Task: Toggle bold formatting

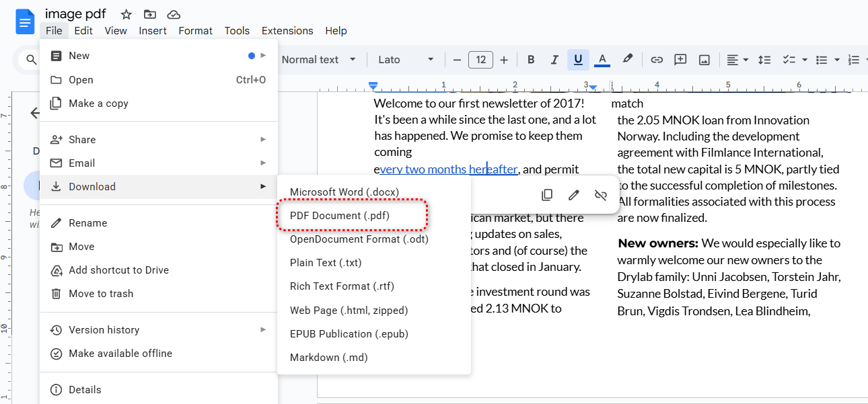Action: 531,60
